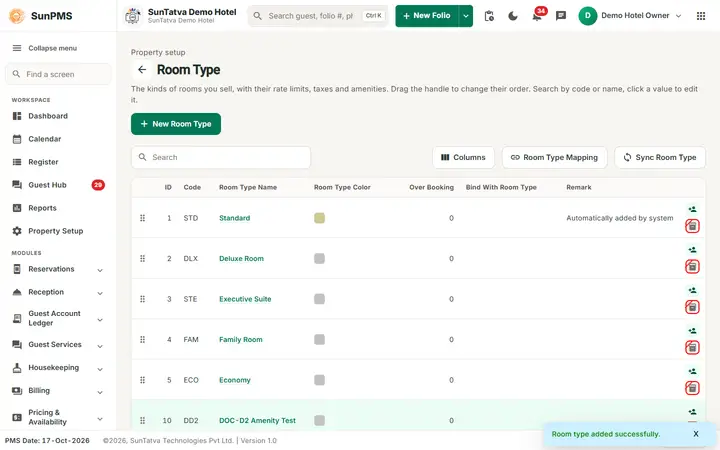Grab the drag handle of Family Room row

[x=142, y=339]
